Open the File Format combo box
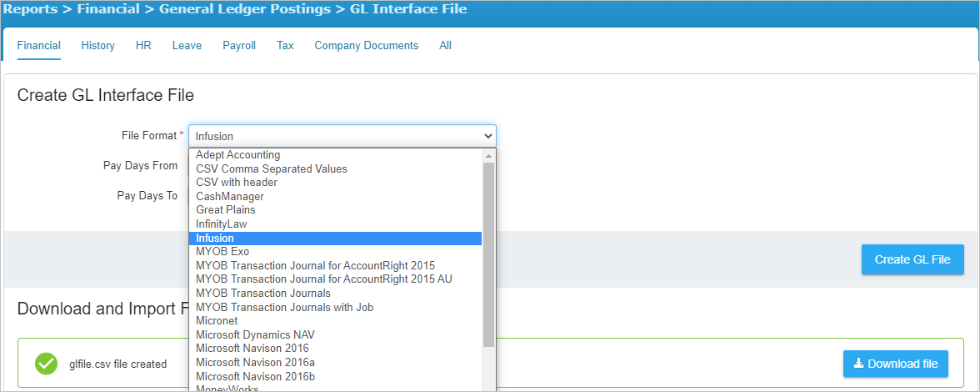980x392 pixels. click(342, 136)
